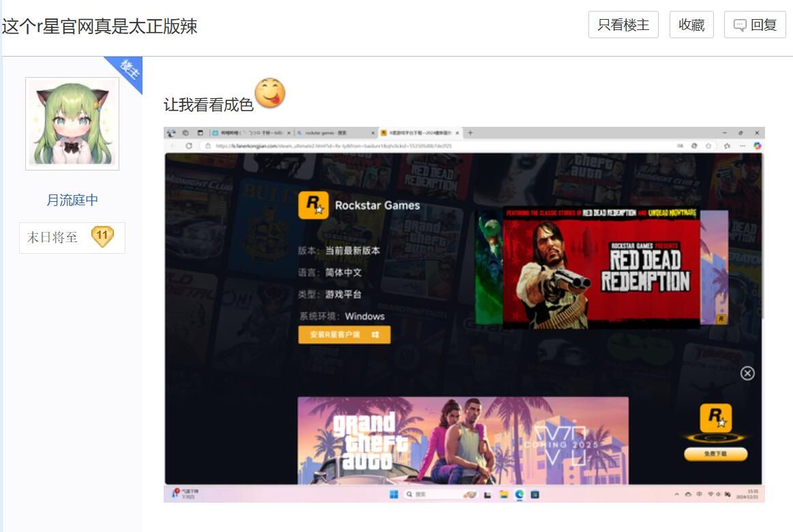Open the profile link 月流庭中
The image size is (793, 532).
[72, 201]
